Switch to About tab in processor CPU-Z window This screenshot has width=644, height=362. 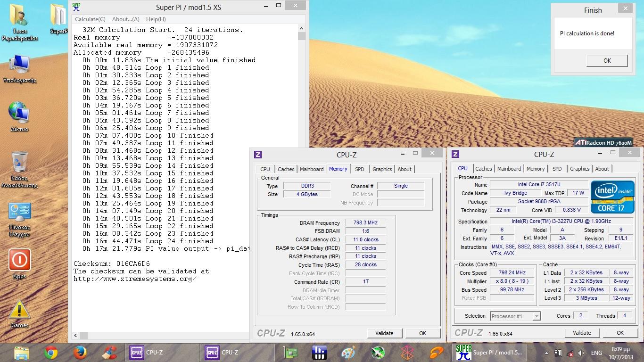(x=602, y=169)
